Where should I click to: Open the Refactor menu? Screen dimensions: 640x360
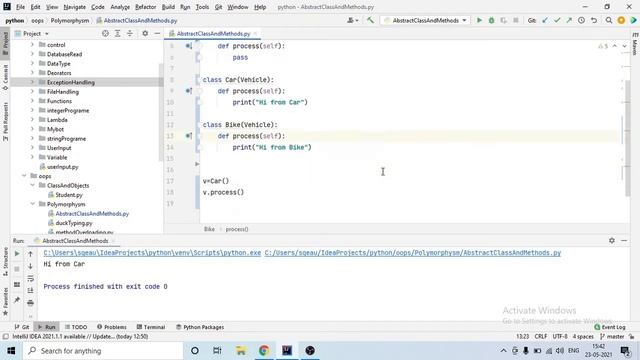pos(145,7)
